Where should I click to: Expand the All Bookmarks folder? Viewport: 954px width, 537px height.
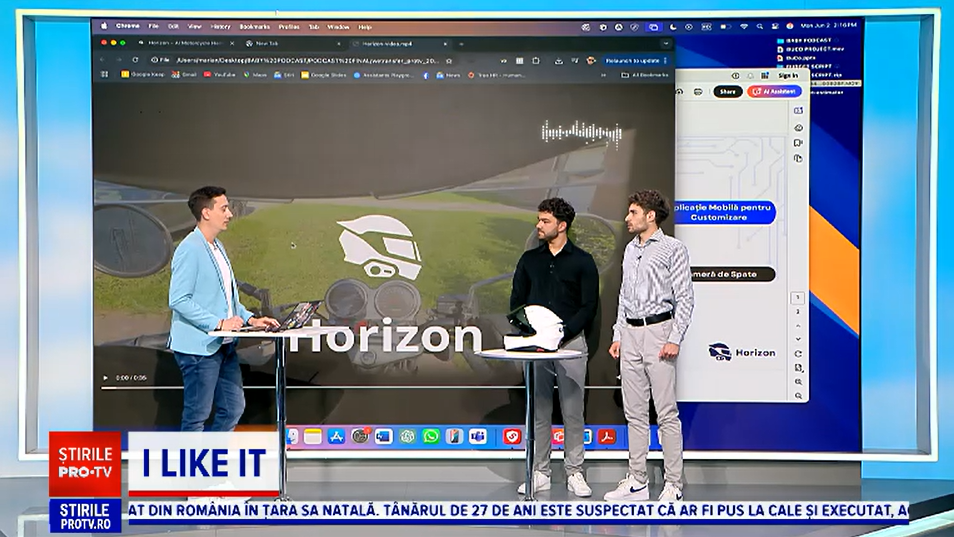(648, 75)
